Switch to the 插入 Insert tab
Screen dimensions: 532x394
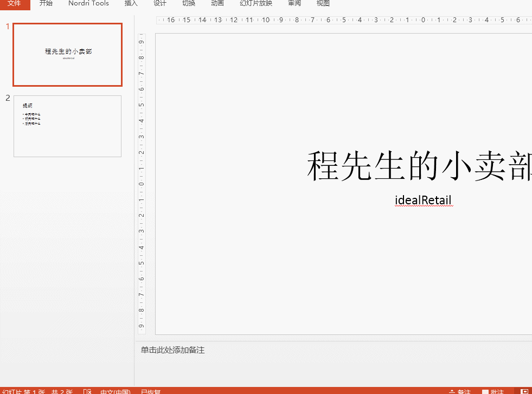pos(130,4)
